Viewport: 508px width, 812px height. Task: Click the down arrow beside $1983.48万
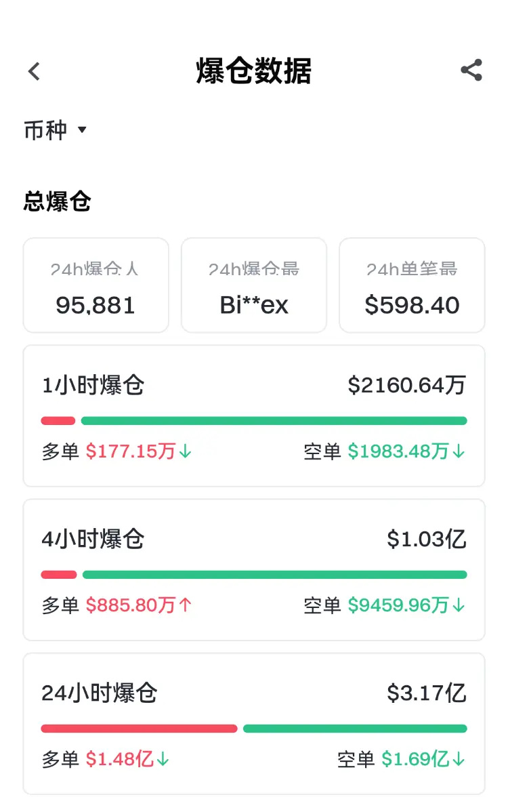(x=459, y=451)
